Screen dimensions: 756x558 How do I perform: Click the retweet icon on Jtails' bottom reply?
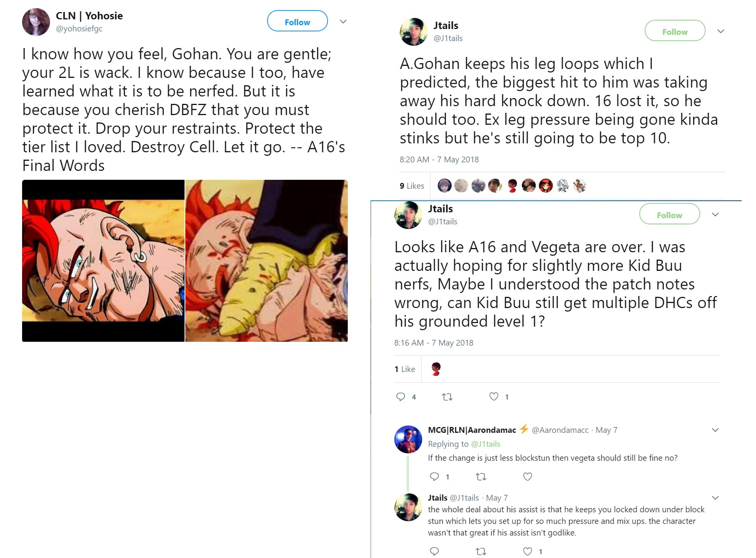tap(481, 551)
